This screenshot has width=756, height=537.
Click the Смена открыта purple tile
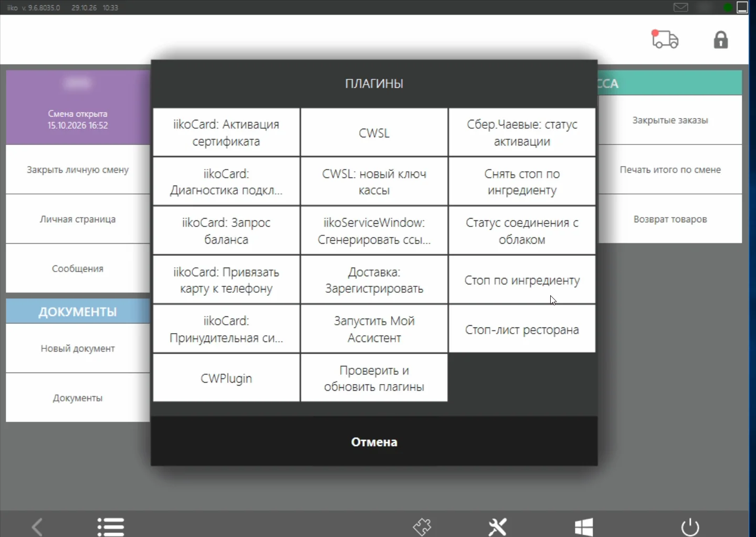click(x=78, y=108)
